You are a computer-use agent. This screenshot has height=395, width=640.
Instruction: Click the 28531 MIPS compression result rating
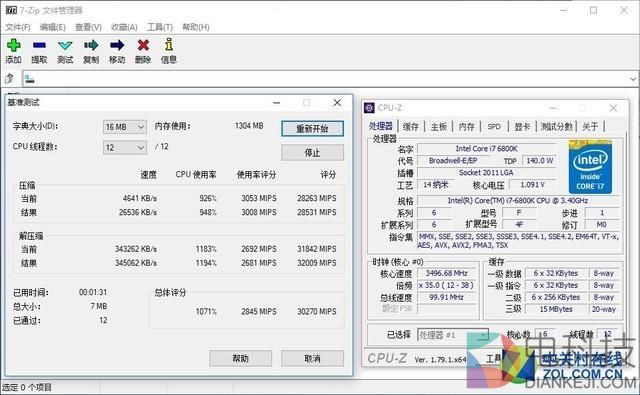pos(317,212)
